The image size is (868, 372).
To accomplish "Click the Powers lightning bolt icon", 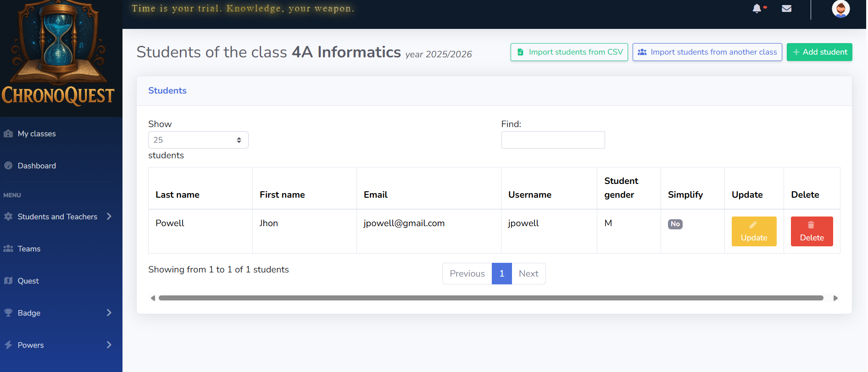I will 8,345.
